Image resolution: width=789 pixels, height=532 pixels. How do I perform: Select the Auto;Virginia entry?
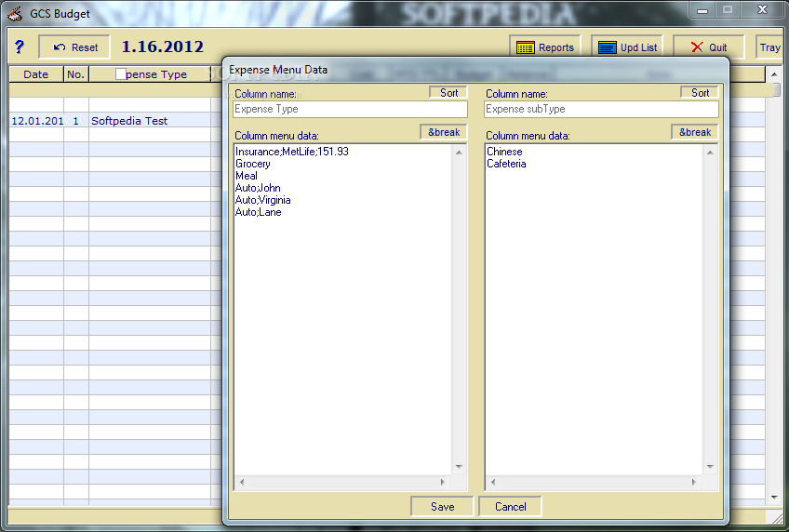262,200
